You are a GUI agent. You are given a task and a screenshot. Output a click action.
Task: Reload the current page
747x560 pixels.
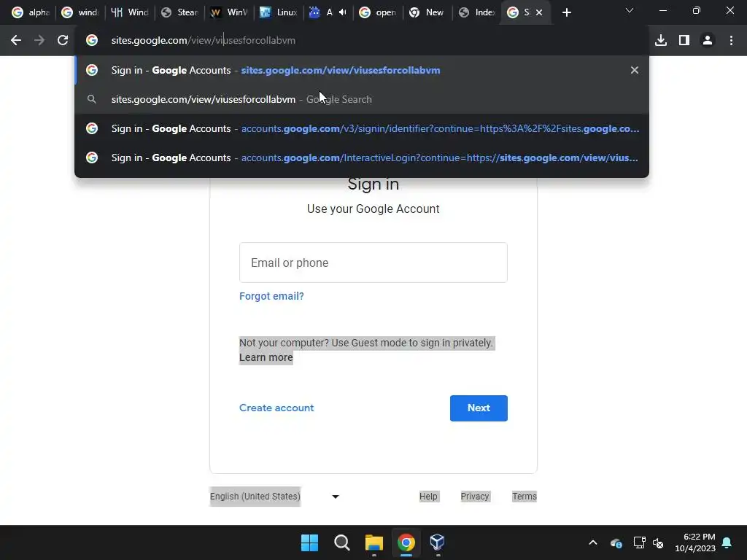(x=63, y=41)
